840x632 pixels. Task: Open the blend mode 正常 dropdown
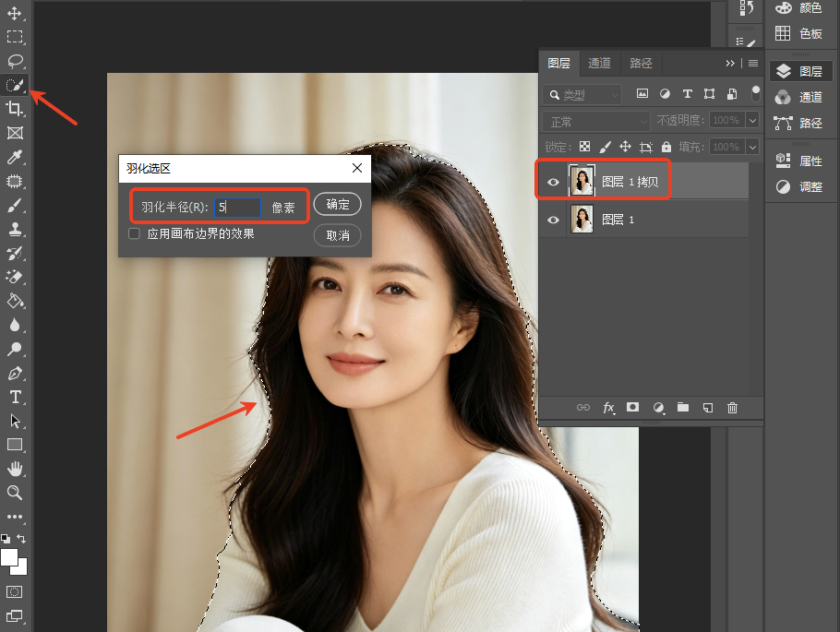pos(596,122)
